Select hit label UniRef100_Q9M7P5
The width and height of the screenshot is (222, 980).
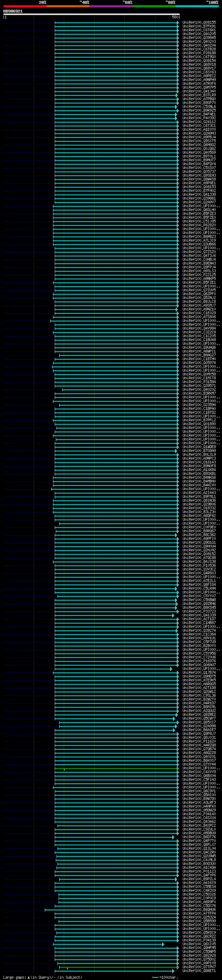(199, 88)
